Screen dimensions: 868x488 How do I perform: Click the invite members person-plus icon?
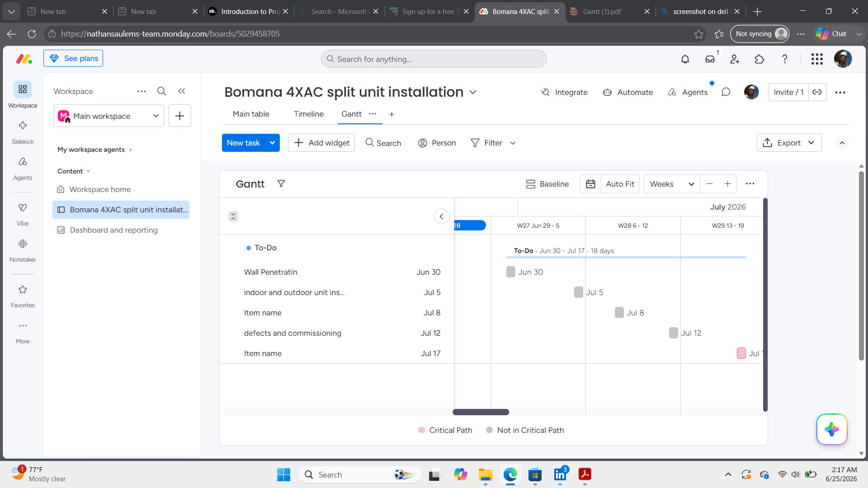pyautogui.click(x=735, y=59)
